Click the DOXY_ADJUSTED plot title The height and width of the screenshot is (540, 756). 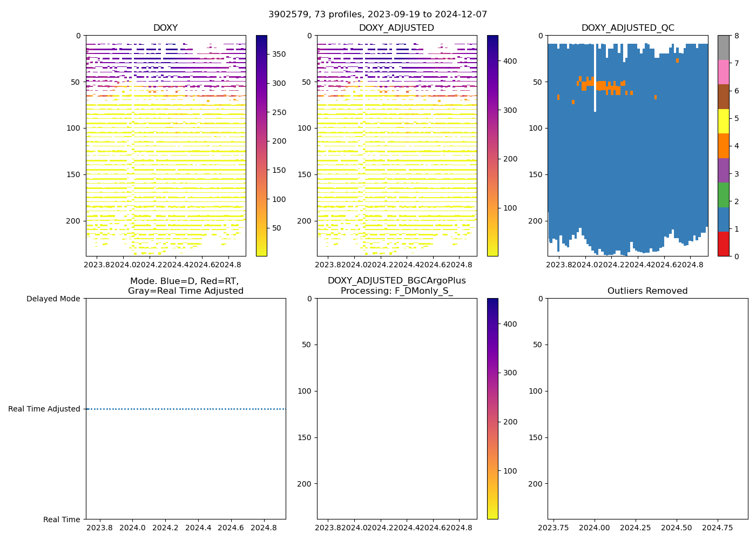(x=396, y=28)
